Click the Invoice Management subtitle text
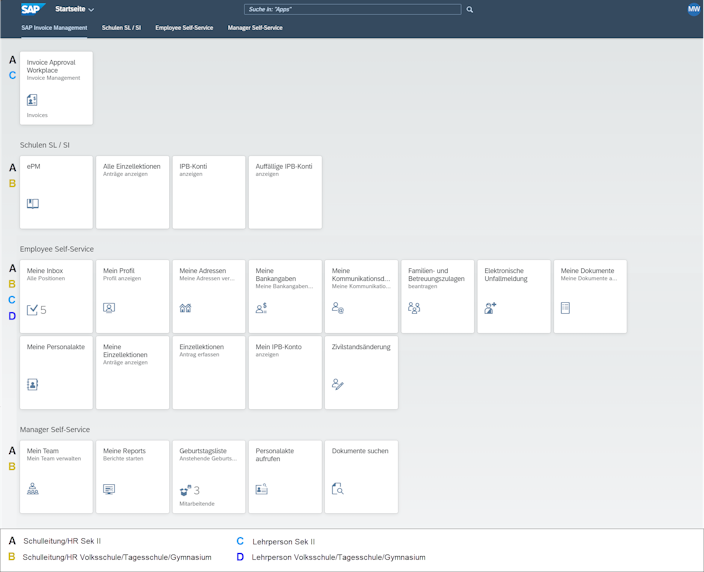This screenshot has width=704, height=572. click(x=53, y=78)
